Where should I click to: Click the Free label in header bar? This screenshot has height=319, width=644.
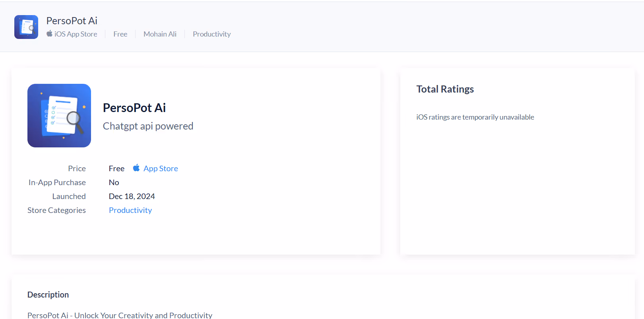[x=120, y=34]
